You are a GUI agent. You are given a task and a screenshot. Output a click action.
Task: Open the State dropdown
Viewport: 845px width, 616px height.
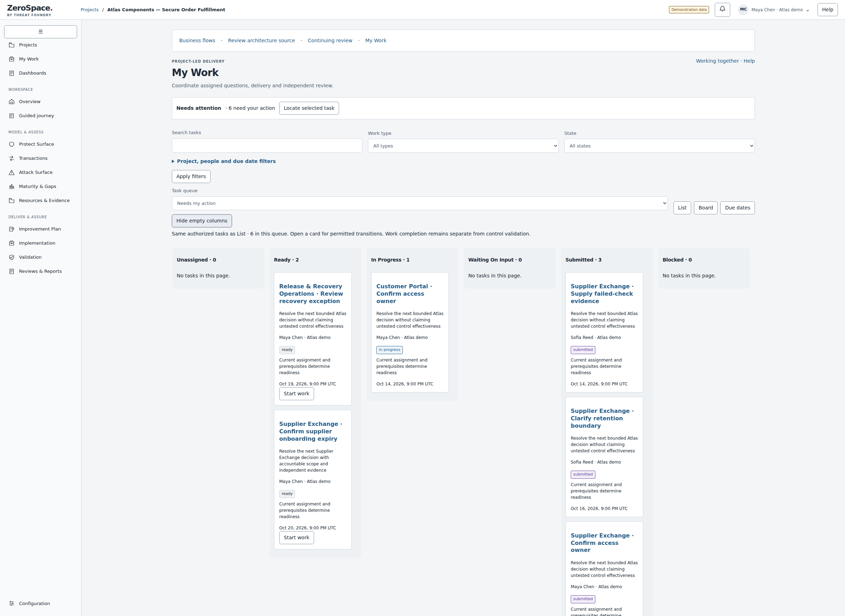(x=659, y=146)
